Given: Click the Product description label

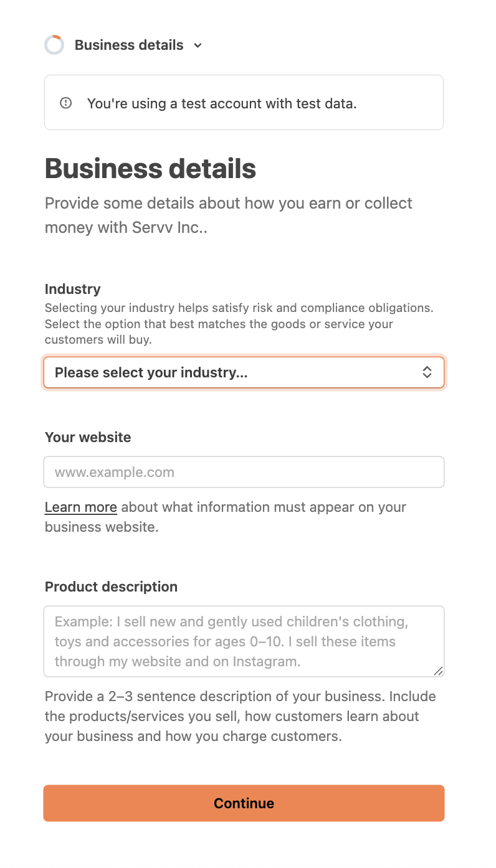Looking at the screenshot, I should tap(111, 587).
